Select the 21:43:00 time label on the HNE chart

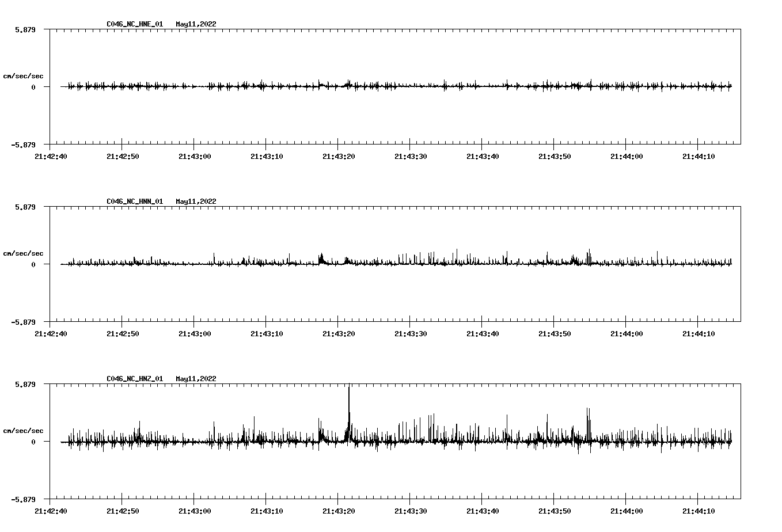click(194, 156)
